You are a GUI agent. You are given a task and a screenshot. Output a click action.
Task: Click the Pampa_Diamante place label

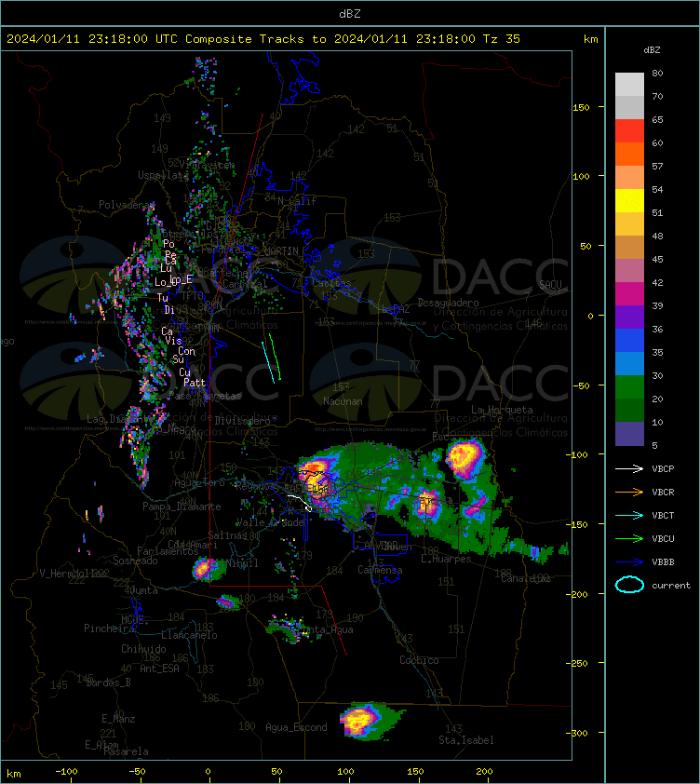[182, 507]
